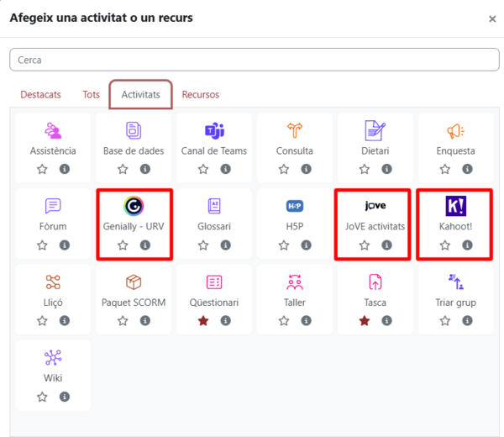The image size is (504, 437).
Task: Choose the Canal de Teams icon
Action: click(214, 131)
